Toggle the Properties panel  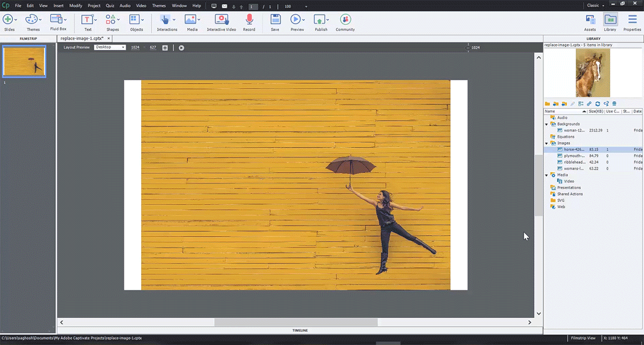click(x=632, y=20)
